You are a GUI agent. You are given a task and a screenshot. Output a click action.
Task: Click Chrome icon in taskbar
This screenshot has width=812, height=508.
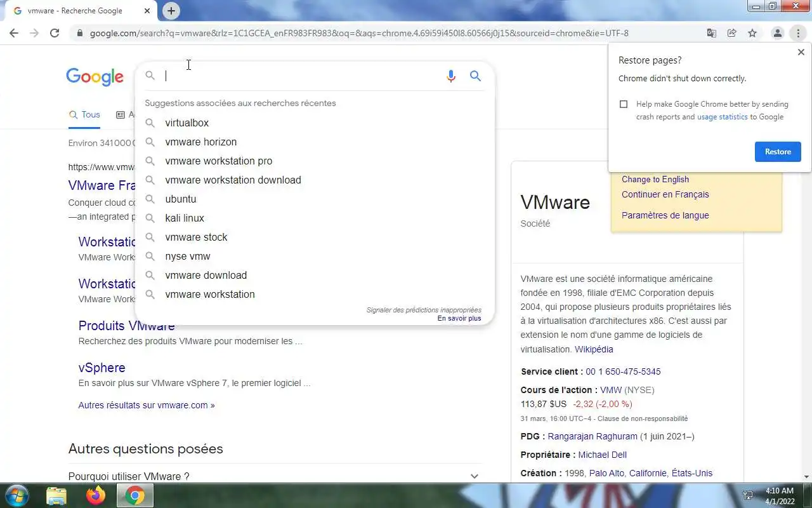(134, 496)
